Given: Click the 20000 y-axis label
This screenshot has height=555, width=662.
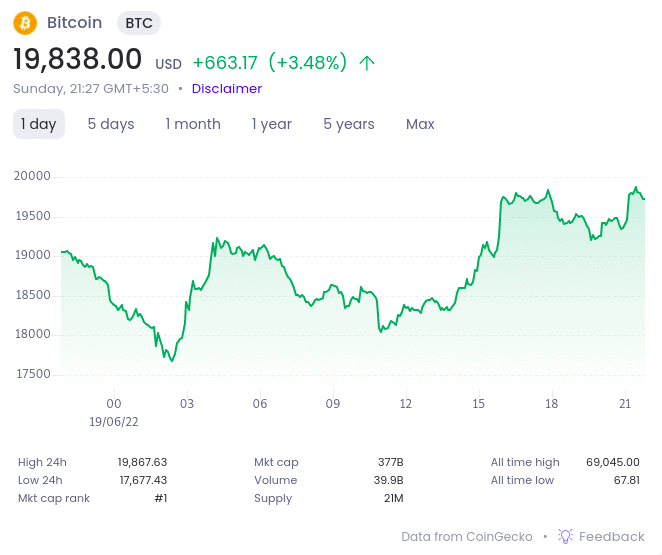Looking at the screenshot, I should click(32, 176).
